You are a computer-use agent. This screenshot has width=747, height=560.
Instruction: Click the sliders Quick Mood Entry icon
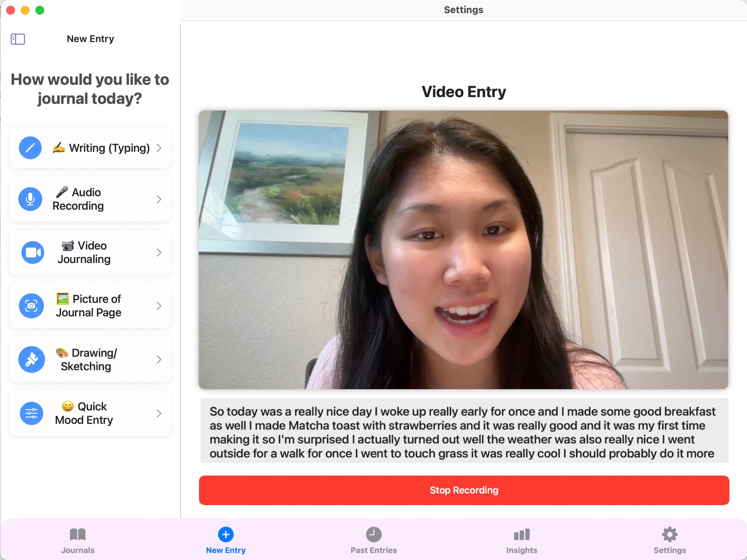(x=32, y=413)
